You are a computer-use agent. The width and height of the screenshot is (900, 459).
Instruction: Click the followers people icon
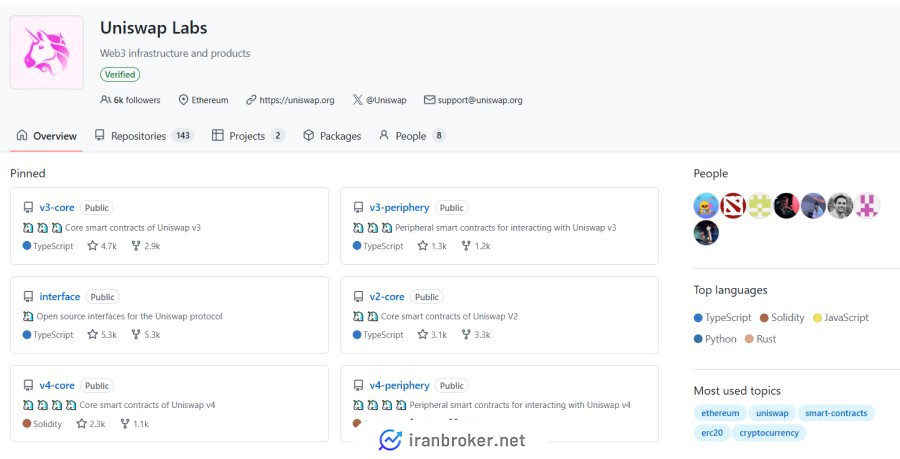pos(105,100)
